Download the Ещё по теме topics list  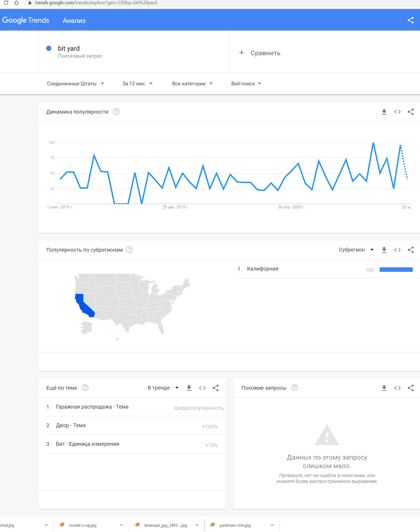[x=189, y=388]
